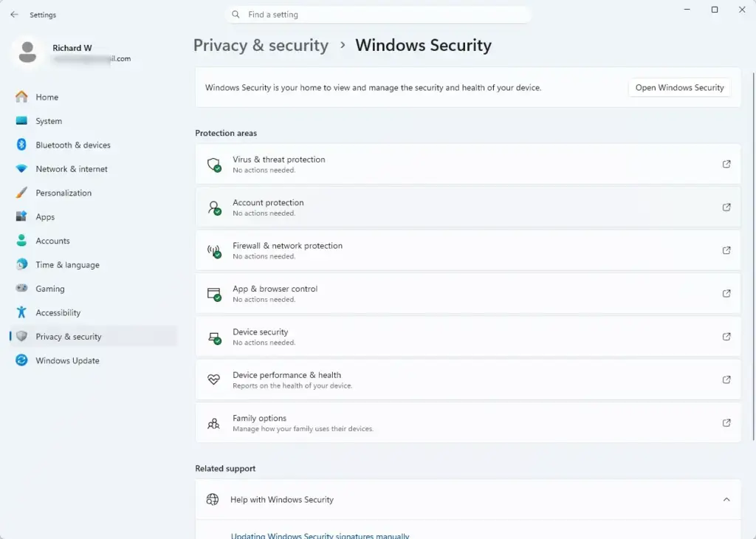Image resolution: width=756 pixels, height=539 pixels.
Task: Click the Accounts person icon
Action: click(x=21, y=240)
